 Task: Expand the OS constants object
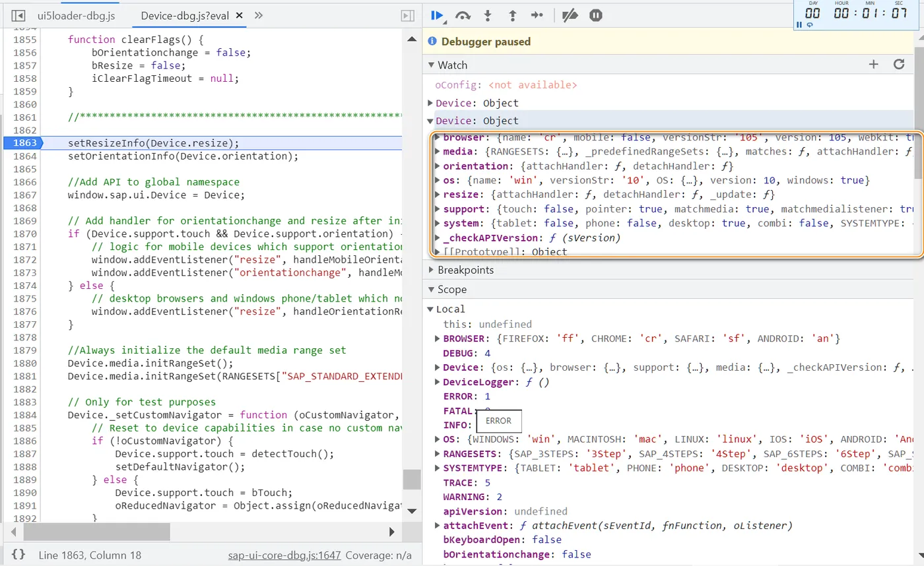pos(437,439)
